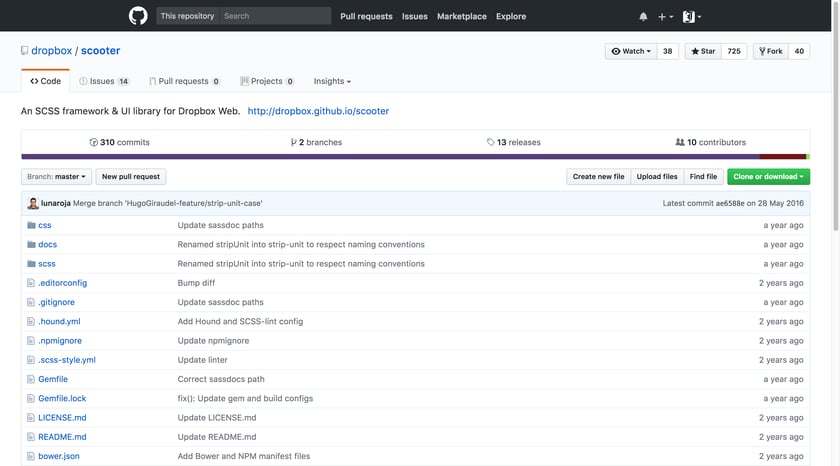Open the dropbox owner link
The width and height of the screenshot is (840, 466).
(51, 50)
